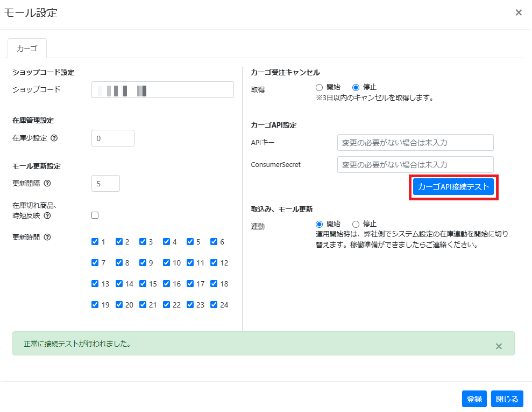Uncheck update hour 10 checkbox
This screenshot has height=412, width=532.
point(166,263)
